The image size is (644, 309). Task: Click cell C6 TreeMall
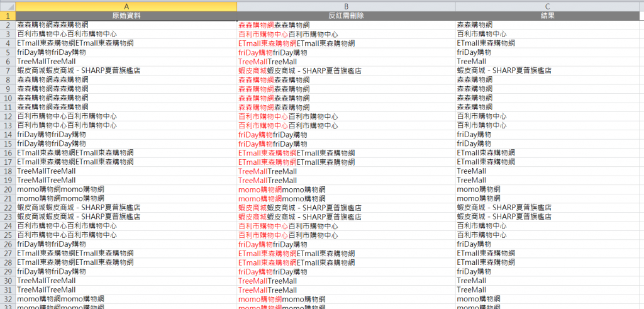coord(548,62)
